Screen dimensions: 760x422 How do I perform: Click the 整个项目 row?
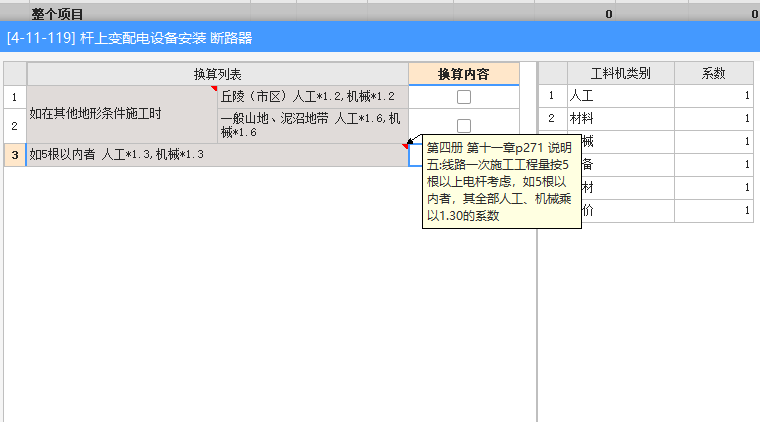coord(380,14)
